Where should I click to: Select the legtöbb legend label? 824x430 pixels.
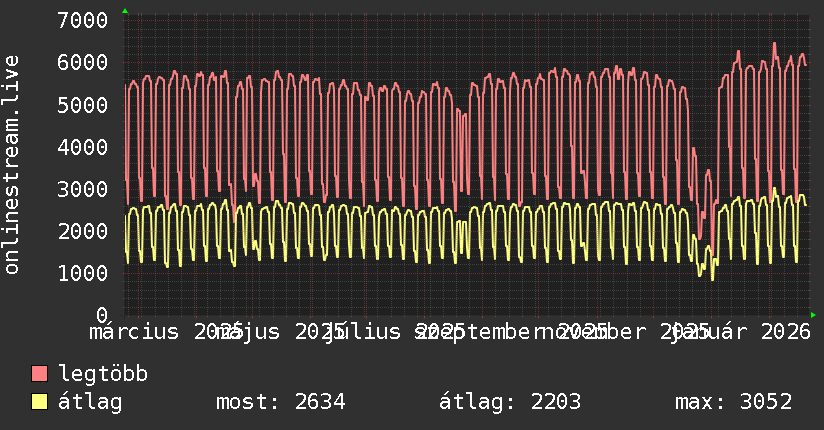click(x=103, y=374)
